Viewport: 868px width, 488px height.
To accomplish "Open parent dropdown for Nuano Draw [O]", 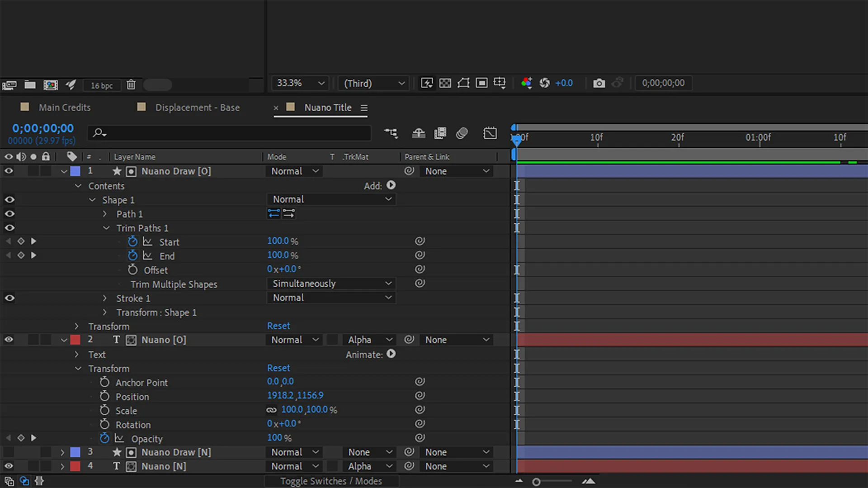I will click(x=457, y=171).
